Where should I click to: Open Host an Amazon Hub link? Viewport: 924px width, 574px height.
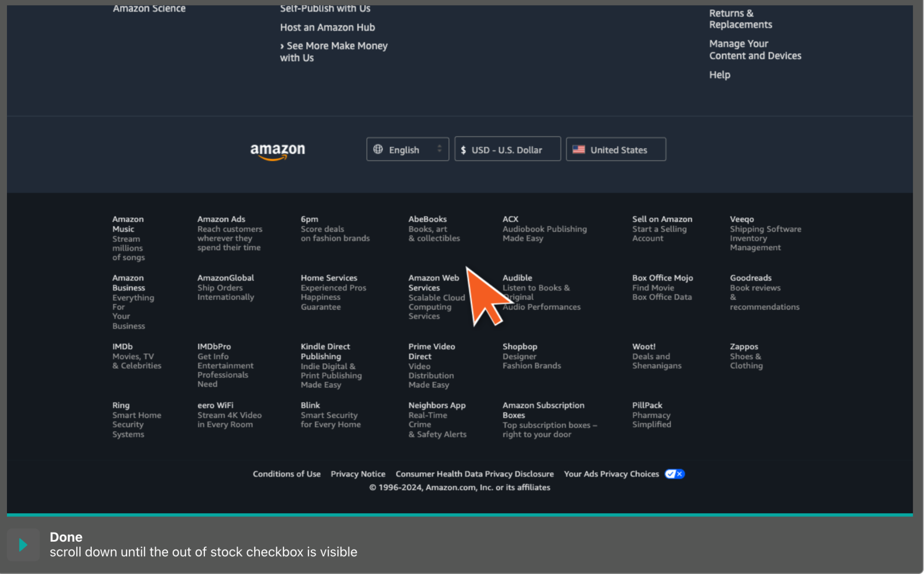pos(327,27)
